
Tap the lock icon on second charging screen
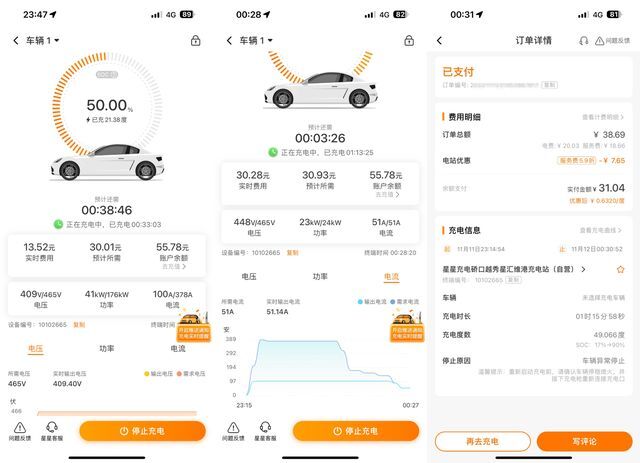point(409,40)
